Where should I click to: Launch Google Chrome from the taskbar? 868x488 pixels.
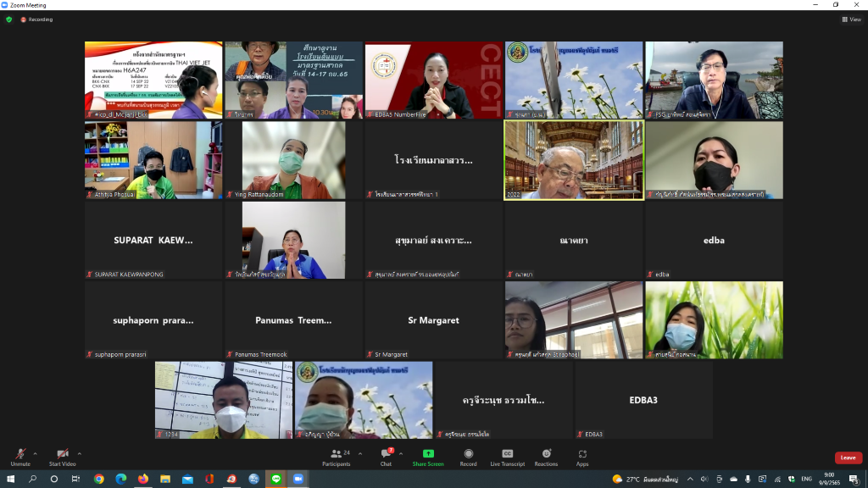point(98,480)
